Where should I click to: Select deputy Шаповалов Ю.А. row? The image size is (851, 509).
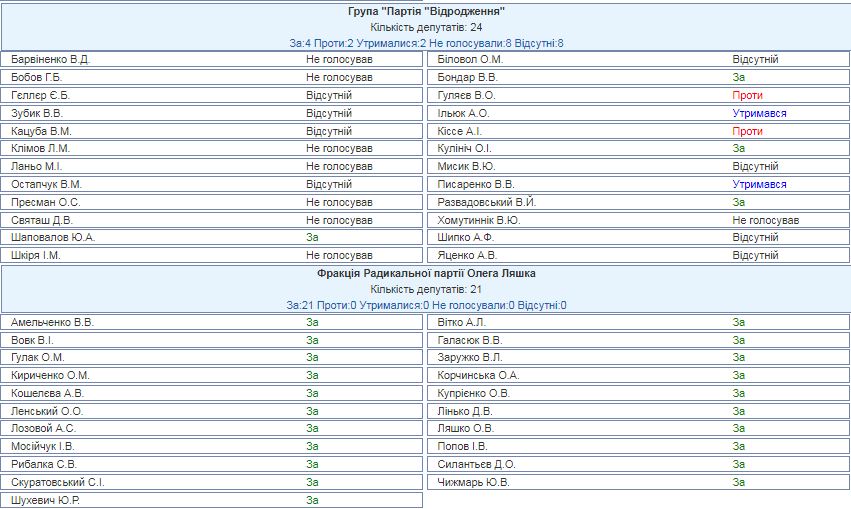(53, 238)
